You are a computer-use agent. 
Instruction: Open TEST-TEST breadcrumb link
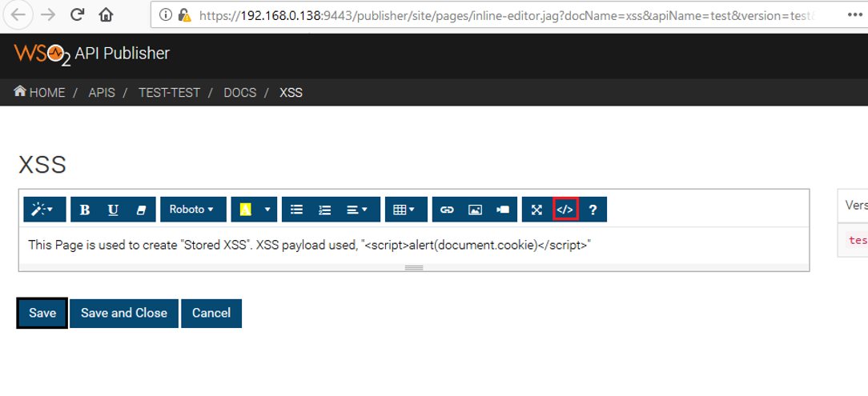pos(170,92)
